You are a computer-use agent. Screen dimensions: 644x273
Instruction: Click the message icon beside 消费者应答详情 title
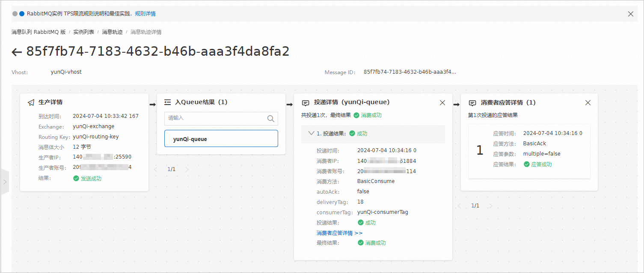472,103
